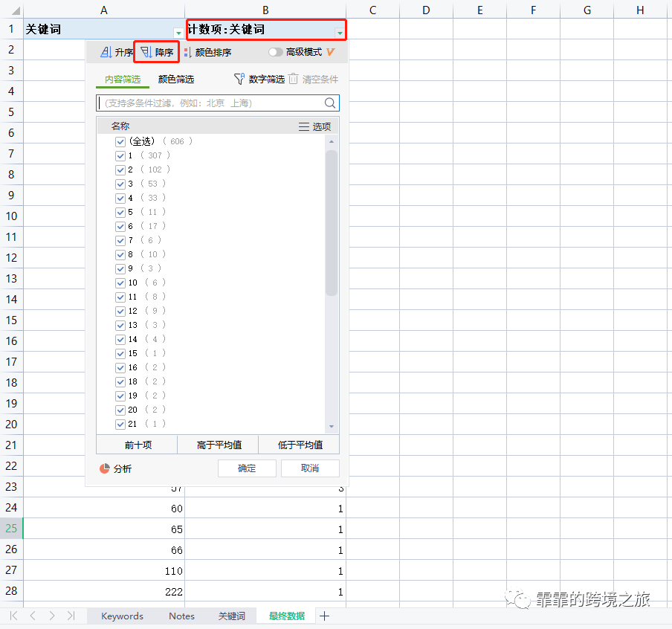Click the search magnifier icon
The image size is (672, 629).
coord(329,103)
